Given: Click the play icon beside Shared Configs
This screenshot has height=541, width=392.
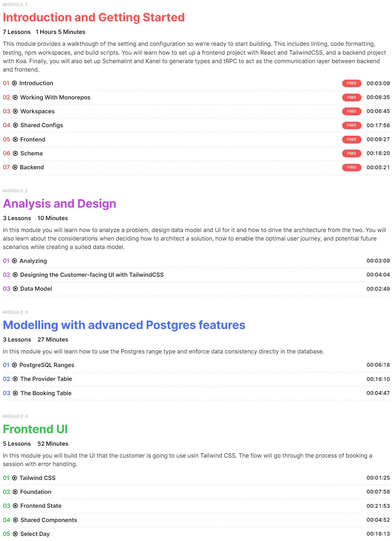Looking at the screenshot, I should click(x=16, y=125).
